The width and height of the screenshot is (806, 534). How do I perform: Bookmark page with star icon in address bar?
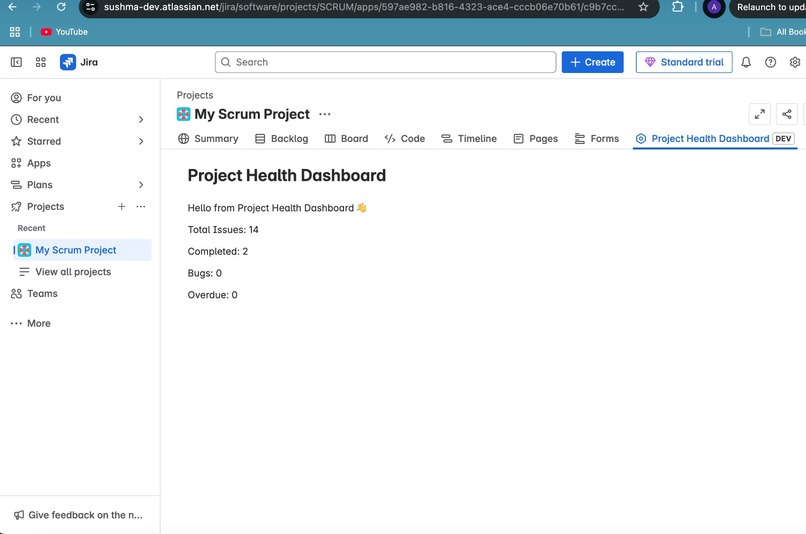[x=643, y=7]
